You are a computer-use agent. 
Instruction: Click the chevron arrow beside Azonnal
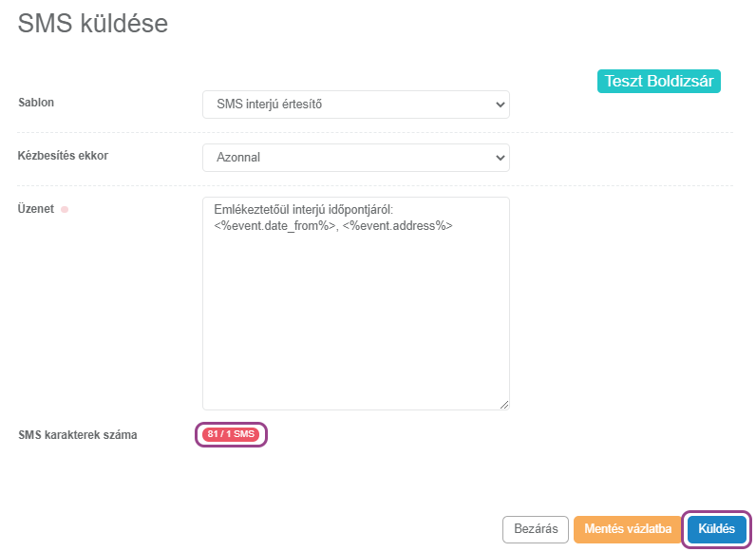click(x=500, y=158)
